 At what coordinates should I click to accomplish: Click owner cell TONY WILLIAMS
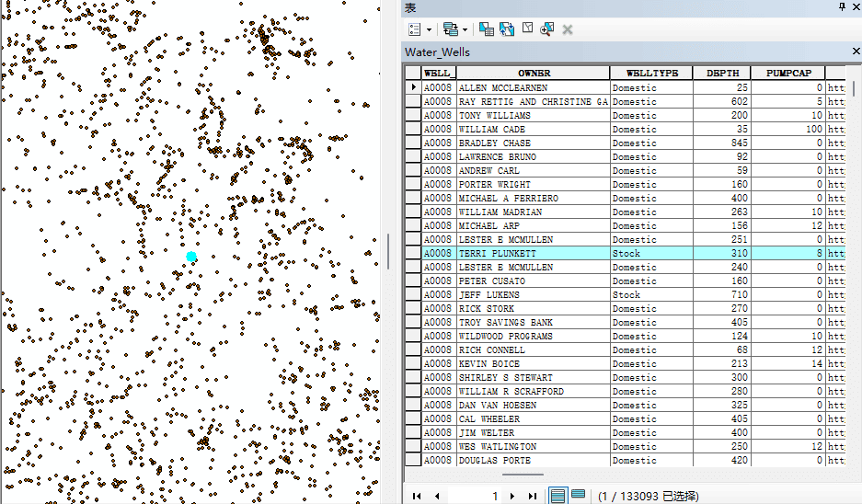[x=534, y=115]
